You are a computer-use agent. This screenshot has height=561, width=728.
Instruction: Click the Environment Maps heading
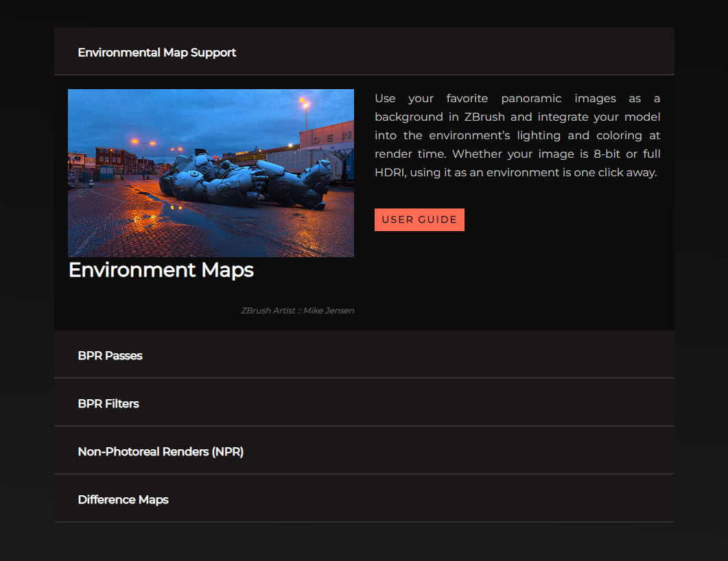[161, 270]
